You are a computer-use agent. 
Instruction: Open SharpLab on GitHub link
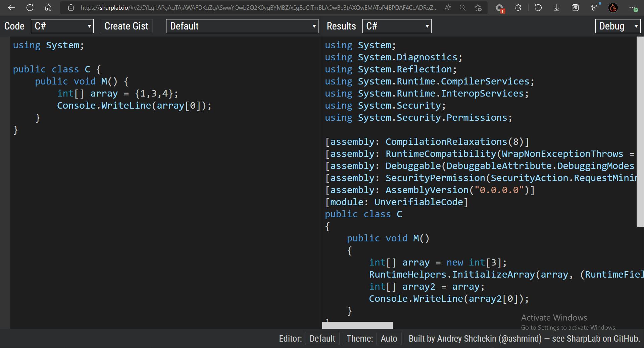point(602,339)
